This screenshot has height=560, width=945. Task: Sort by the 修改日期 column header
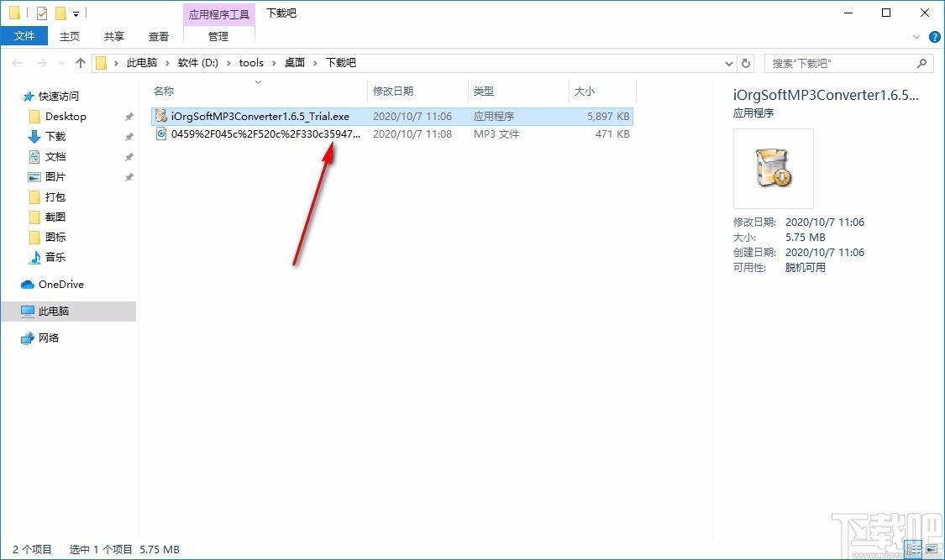[x=393, y=91]
